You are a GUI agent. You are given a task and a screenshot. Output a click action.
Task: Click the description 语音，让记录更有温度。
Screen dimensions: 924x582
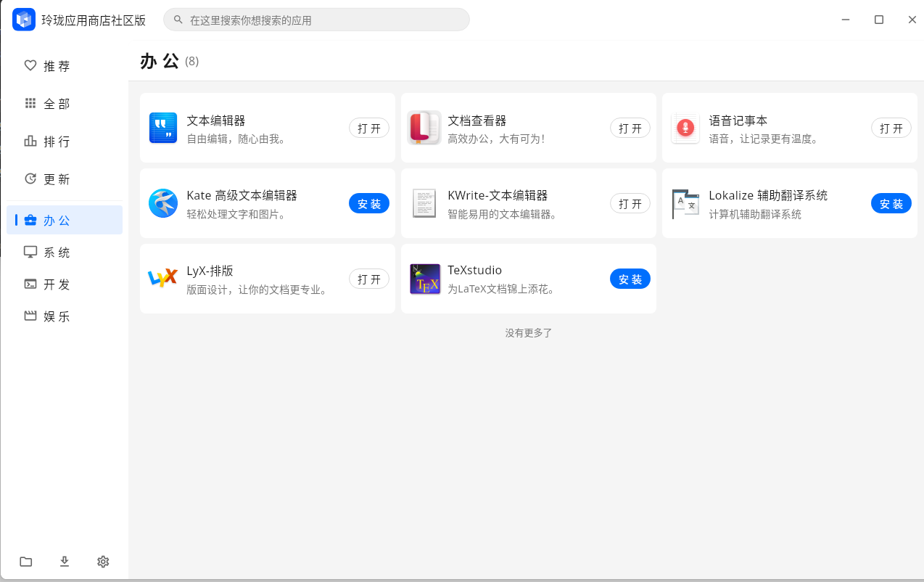(x=764, y=139)
